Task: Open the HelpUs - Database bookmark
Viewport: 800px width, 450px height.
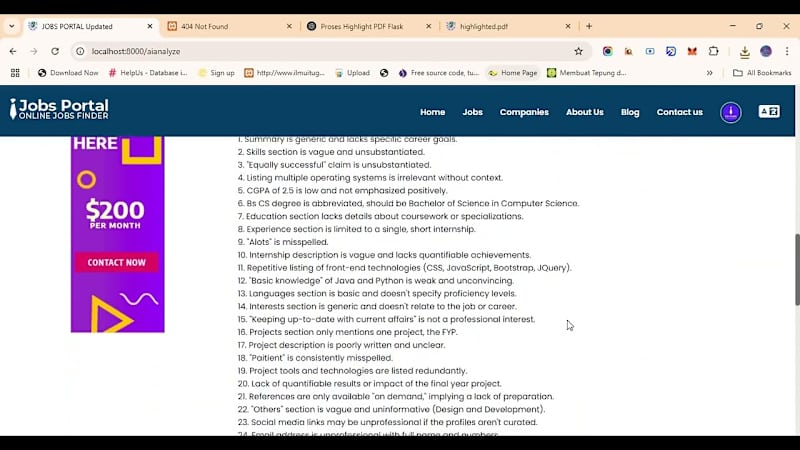Action: (x=148, y=73)
